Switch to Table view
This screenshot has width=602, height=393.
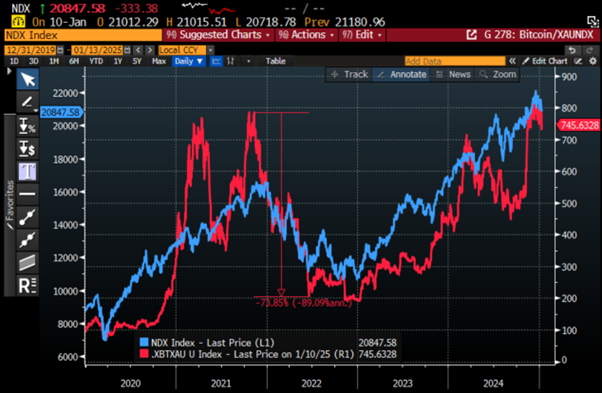(x=276, y=61)
